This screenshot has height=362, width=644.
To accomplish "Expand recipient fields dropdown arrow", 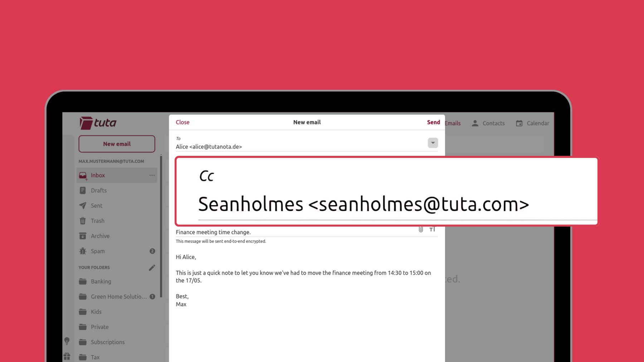I will pos(433,143).
